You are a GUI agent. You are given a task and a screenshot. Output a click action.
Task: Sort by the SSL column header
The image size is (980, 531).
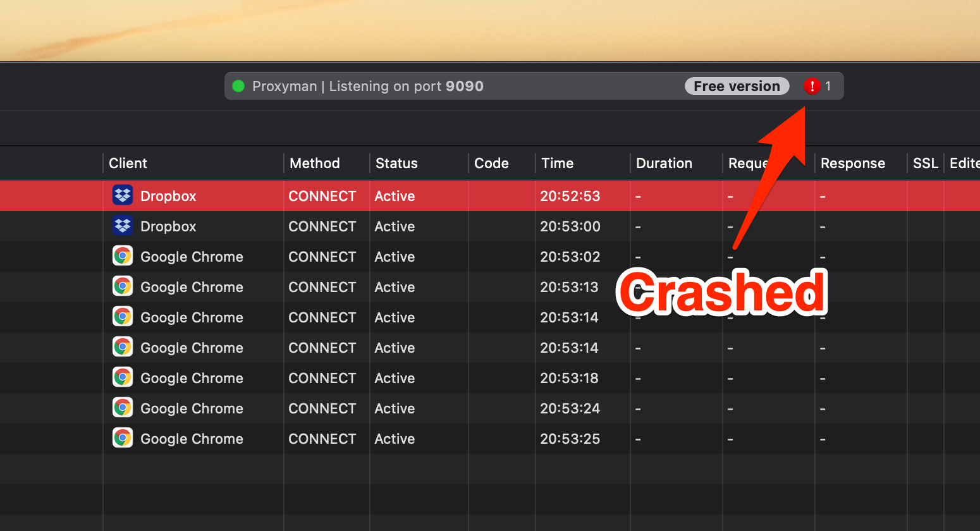(926, 163)
